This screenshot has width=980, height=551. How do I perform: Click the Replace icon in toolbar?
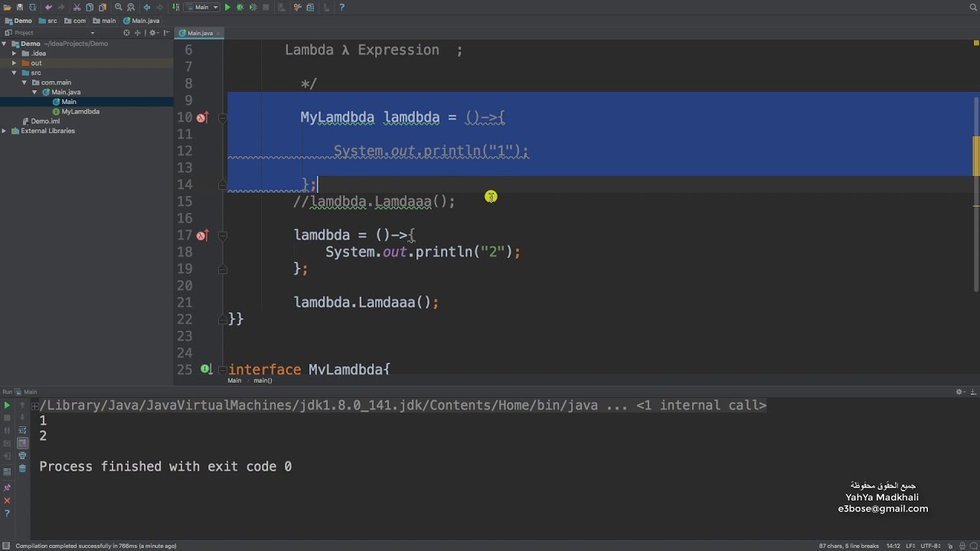click(x=131, y=7)
